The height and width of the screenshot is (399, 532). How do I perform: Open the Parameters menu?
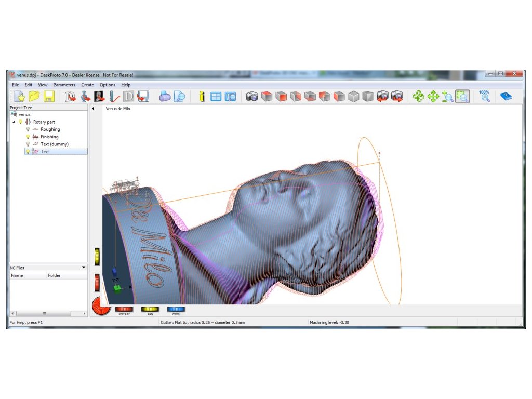64,85
